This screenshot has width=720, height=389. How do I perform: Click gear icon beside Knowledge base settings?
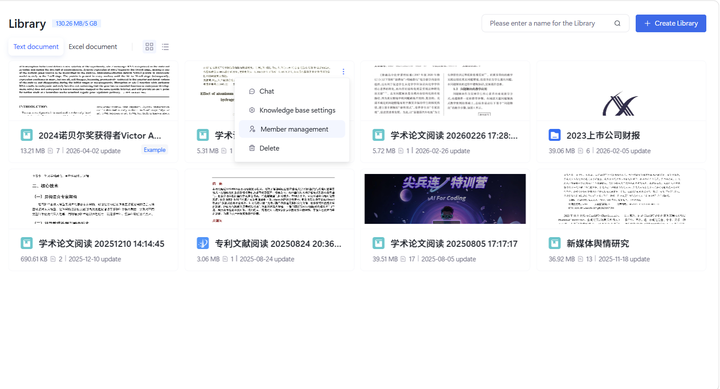(252, 110)
